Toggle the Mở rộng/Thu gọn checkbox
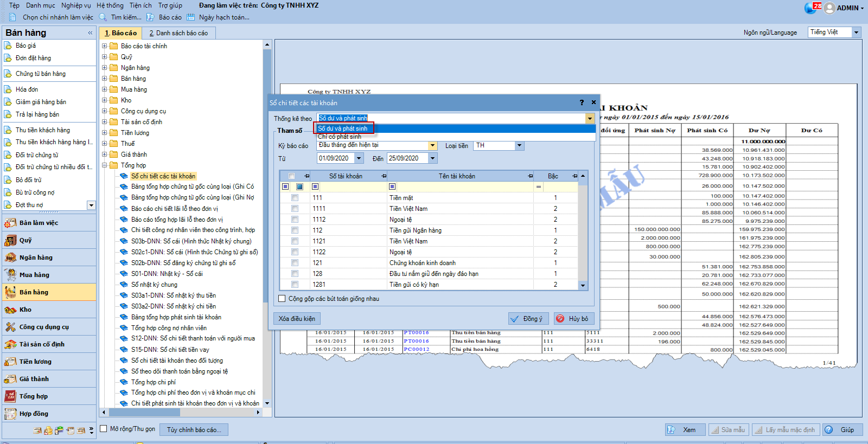 click(x=103, y=429)
